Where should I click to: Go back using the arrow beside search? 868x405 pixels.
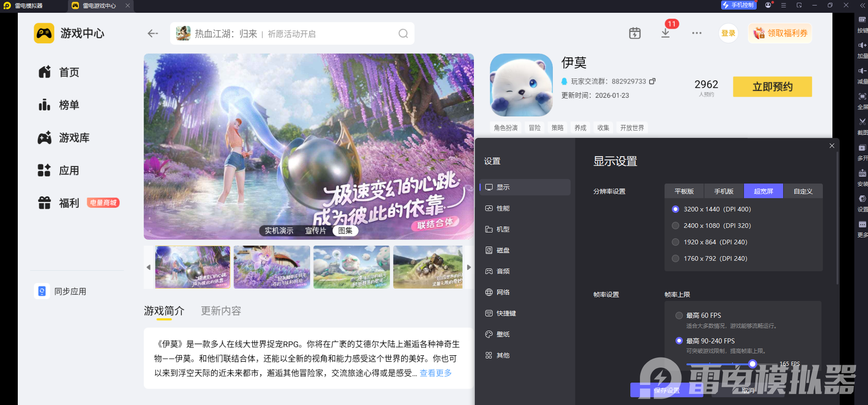(153, 33)
